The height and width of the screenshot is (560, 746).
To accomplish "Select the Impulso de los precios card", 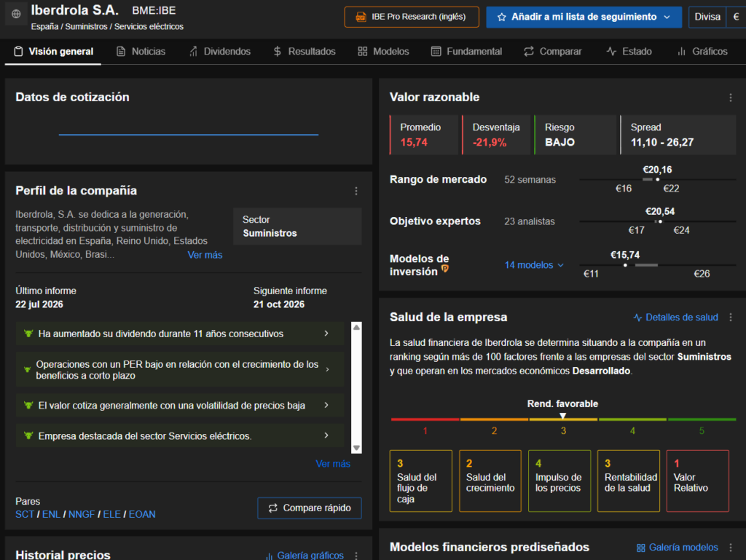I will 559,481.
